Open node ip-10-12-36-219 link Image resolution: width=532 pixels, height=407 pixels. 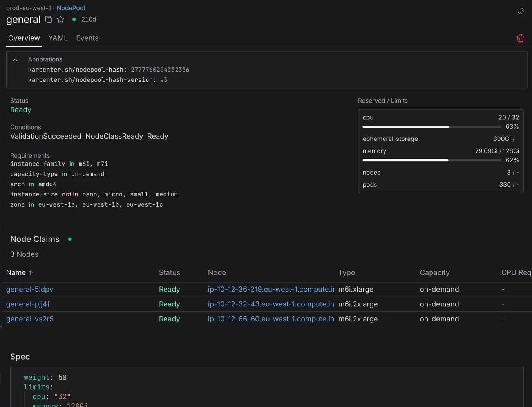tap(271, 289)
